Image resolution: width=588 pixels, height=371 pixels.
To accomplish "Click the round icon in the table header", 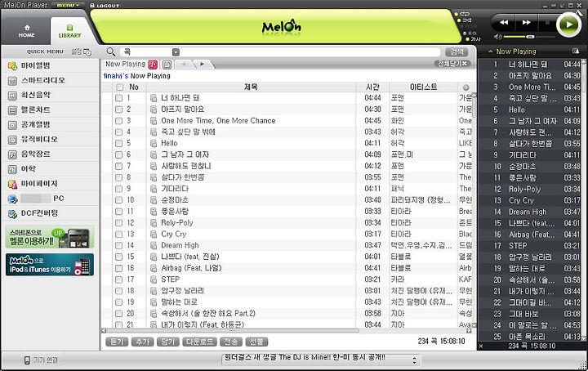I will [x=465, y=87].
